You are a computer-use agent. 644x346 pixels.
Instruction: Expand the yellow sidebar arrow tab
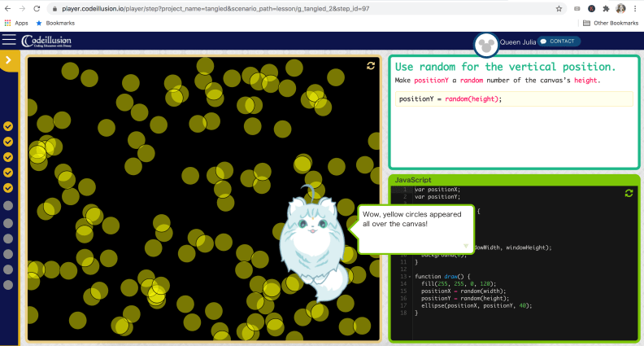(8, 60)
